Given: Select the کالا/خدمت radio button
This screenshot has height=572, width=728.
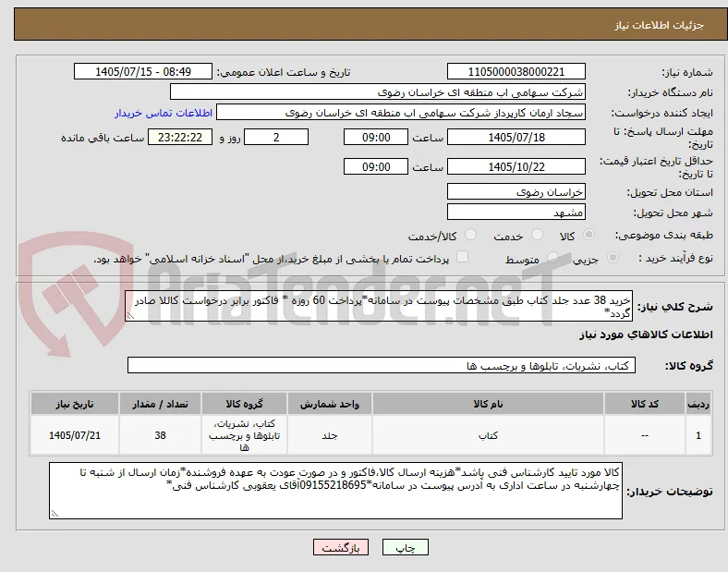Looking at the screenshot, I should [x=471, y=235].
